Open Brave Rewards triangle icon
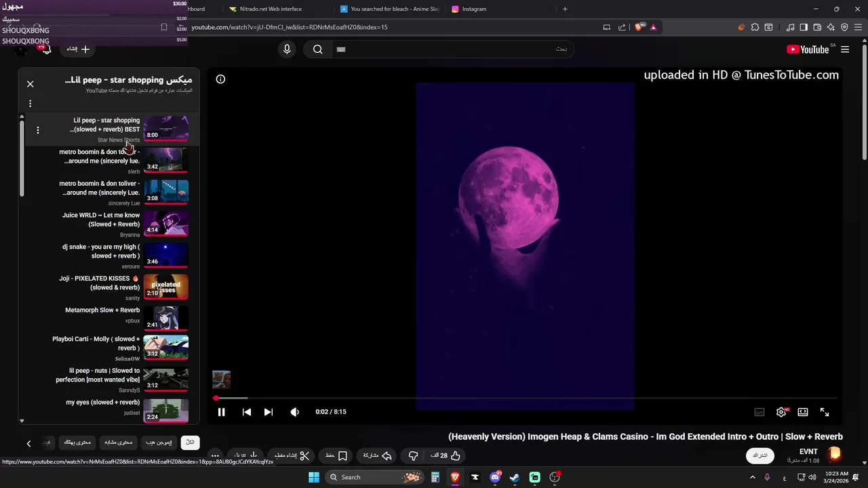 point(653,27)
